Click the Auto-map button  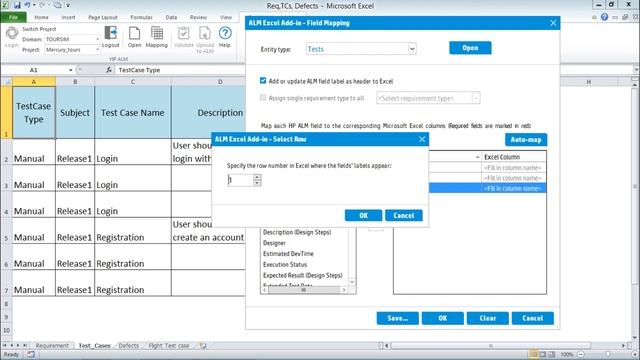[526, 140]
